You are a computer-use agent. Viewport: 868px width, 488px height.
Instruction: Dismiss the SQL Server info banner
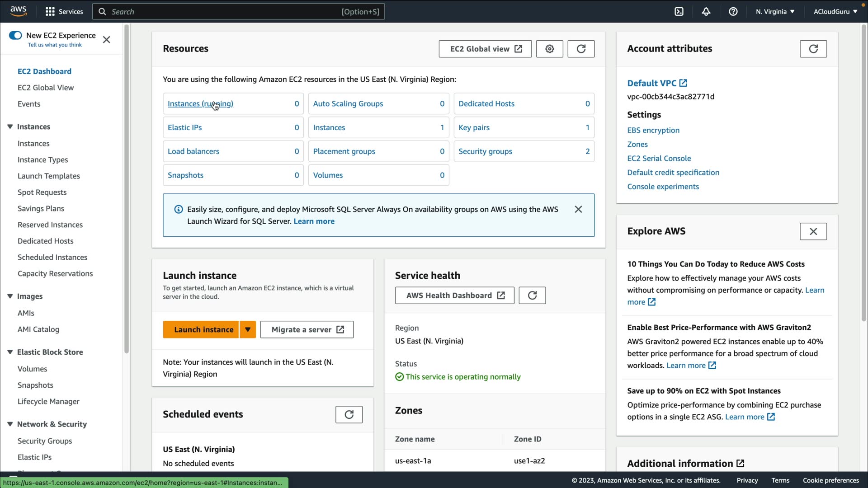tap(578, 209)
